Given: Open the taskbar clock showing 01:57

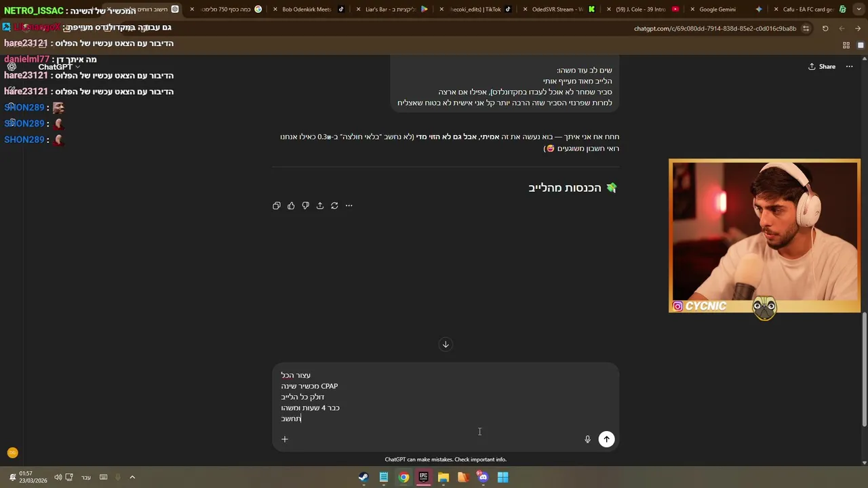Looking at the screenshot, I should click(x=33, y=477).
